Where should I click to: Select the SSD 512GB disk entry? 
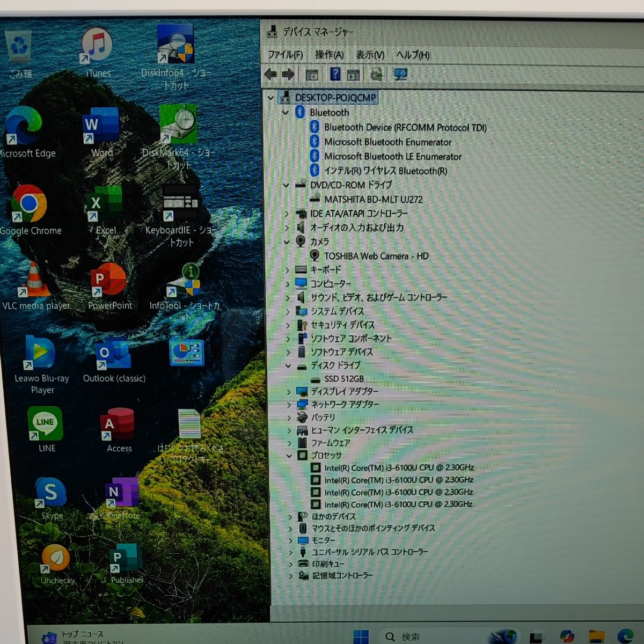(x=344, y=379)
